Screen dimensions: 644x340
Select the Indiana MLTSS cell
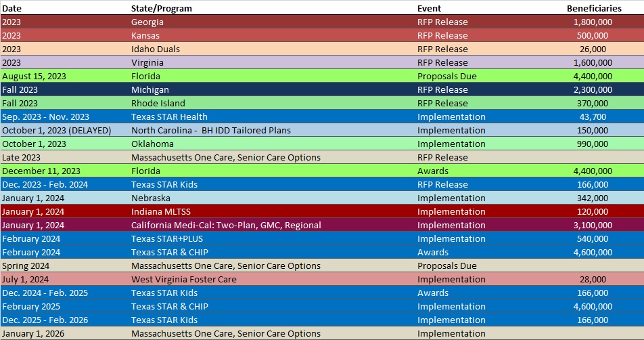point(160,212)
